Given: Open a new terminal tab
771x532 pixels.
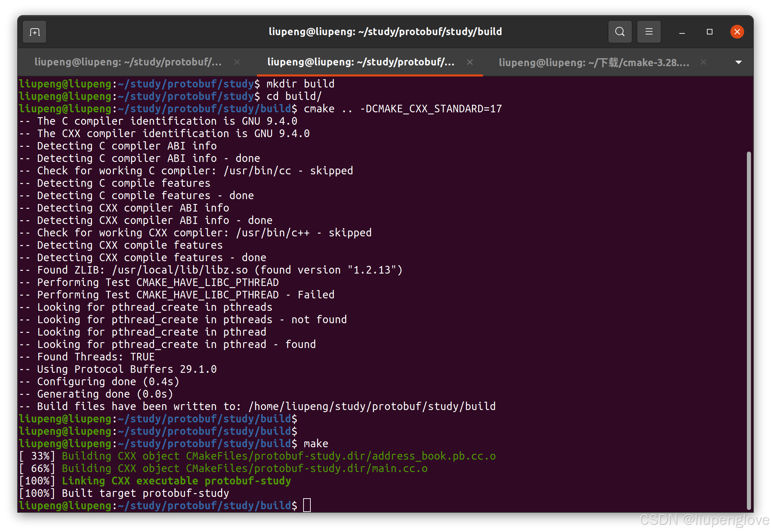Looking at the screenshot, I should (34, 32).
